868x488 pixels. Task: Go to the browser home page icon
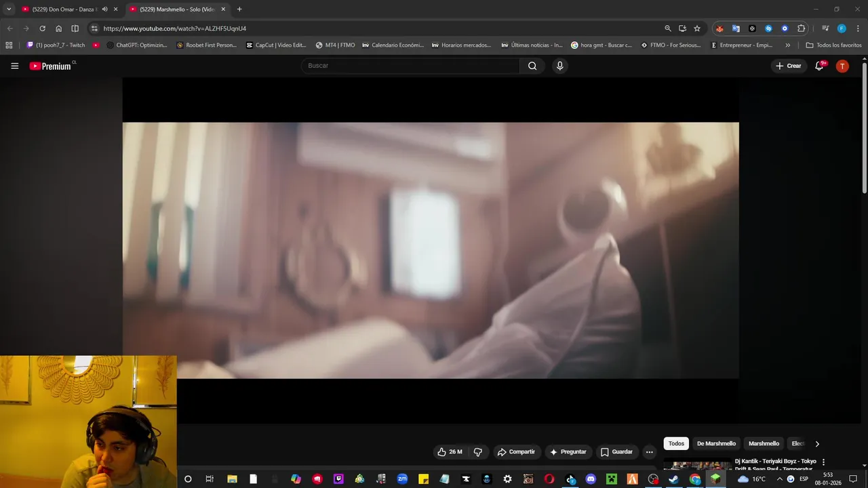click(x=58, y=28)
